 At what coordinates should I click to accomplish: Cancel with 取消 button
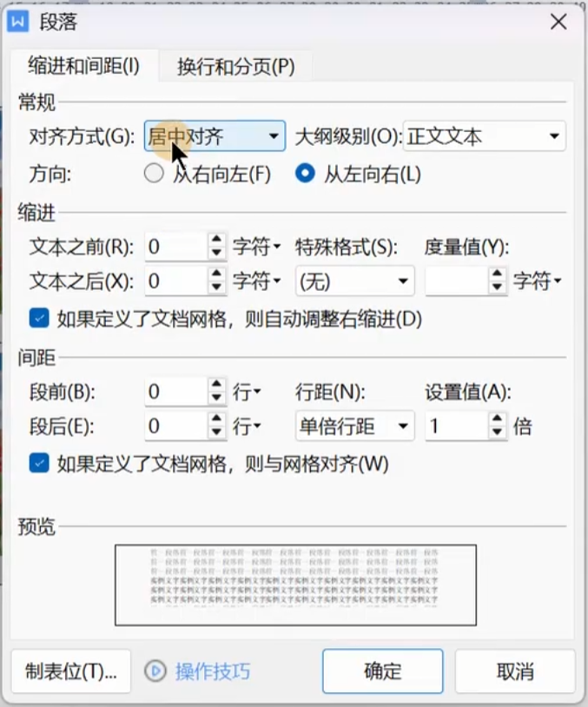(515, 671)
